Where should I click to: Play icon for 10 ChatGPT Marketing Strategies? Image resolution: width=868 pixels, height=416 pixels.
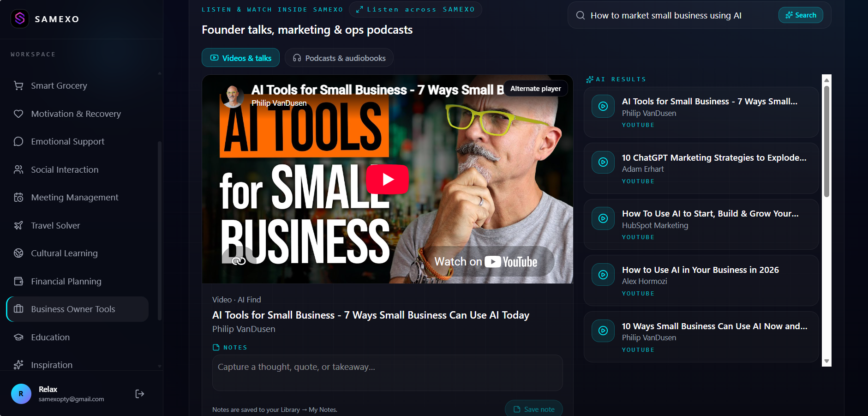[603, 163]
